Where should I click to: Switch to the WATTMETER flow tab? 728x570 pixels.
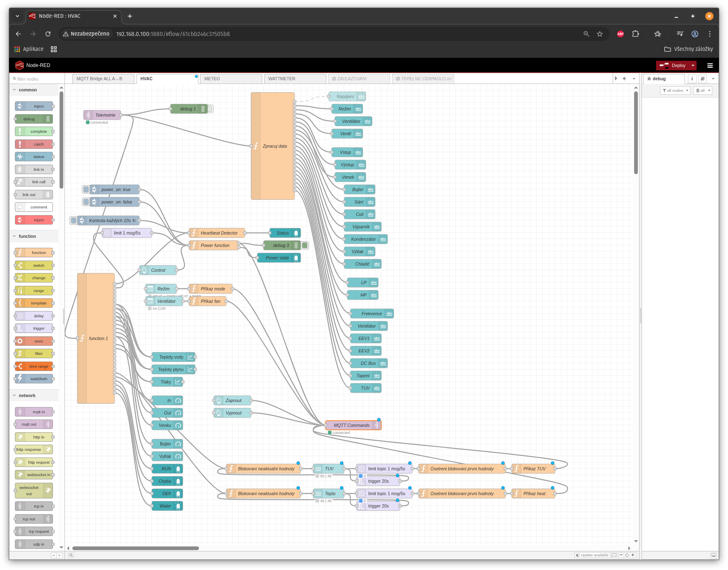click(x=282, y=79)
